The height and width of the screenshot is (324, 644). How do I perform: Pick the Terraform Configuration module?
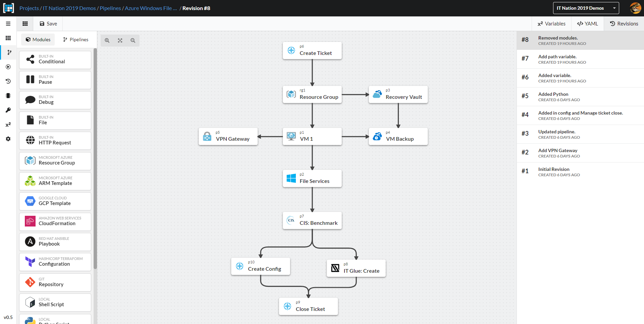click(55, 262)
